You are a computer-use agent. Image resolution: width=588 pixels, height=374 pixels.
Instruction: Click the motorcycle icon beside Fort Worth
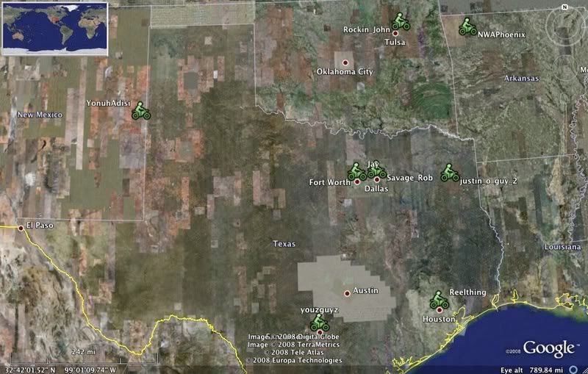(356, 172)
